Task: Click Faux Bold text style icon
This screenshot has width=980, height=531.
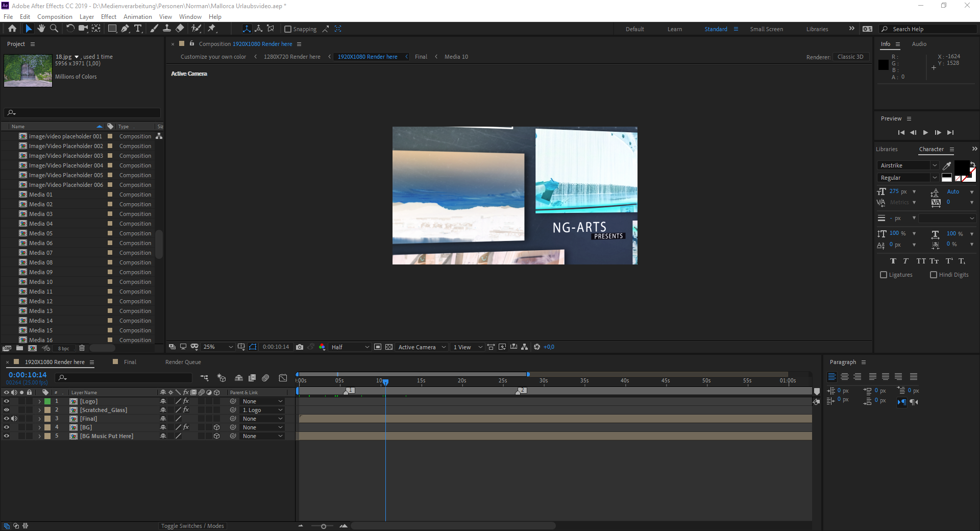Action: point(893,261)
